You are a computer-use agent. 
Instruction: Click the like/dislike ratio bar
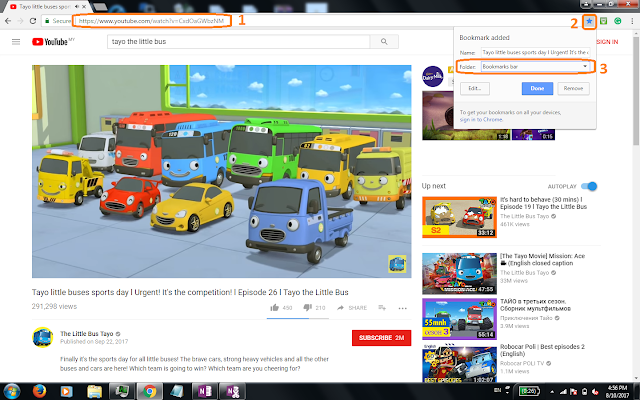coord(298,318)
